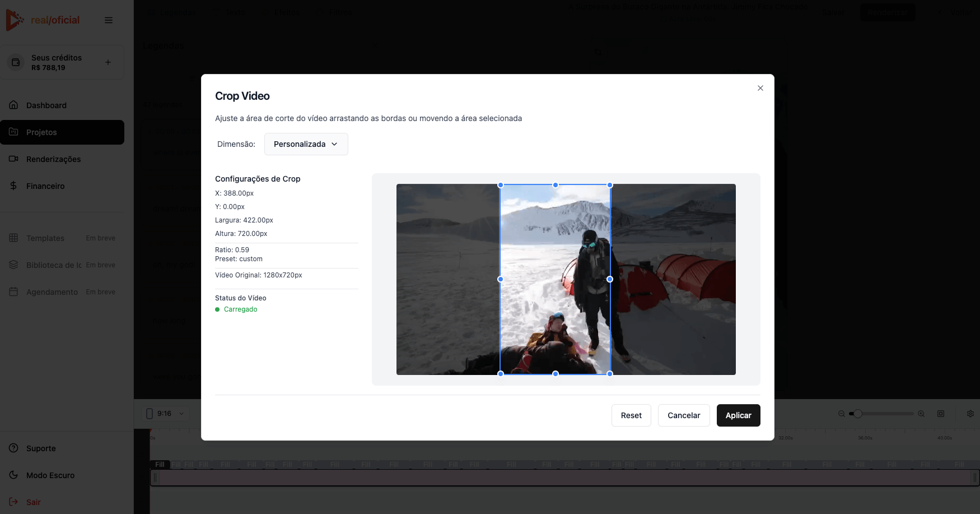The height and width of the screenshot is (514, 980).
Task: Click the fit-to-screen timeline icon
Action: click(941, 414)
